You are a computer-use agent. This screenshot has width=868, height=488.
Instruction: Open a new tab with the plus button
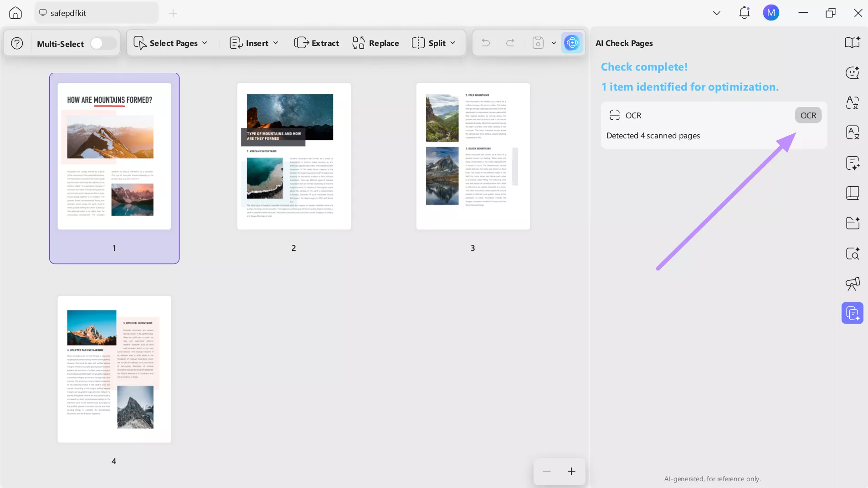[x=173, y=13]
